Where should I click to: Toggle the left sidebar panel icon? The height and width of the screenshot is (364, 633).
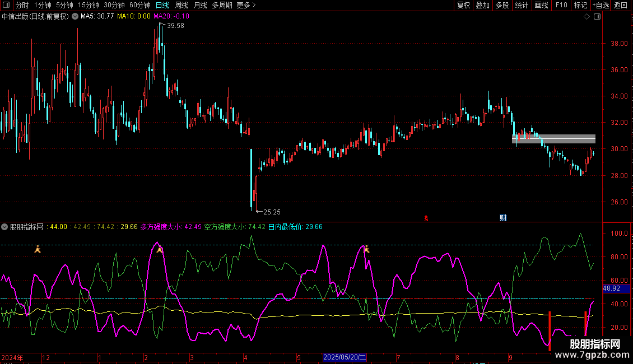[x=7, y=5]
